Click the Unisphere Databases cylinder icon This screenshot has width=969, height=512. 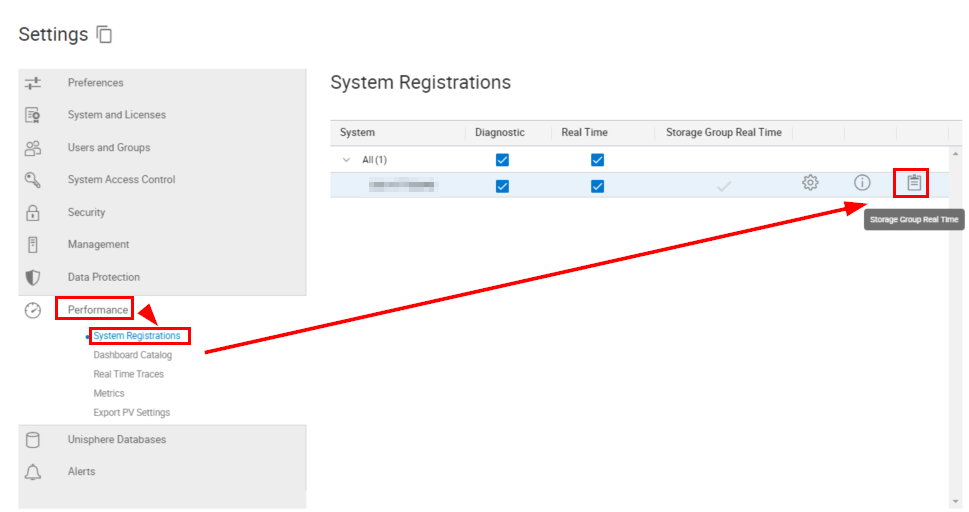point(33,440)
